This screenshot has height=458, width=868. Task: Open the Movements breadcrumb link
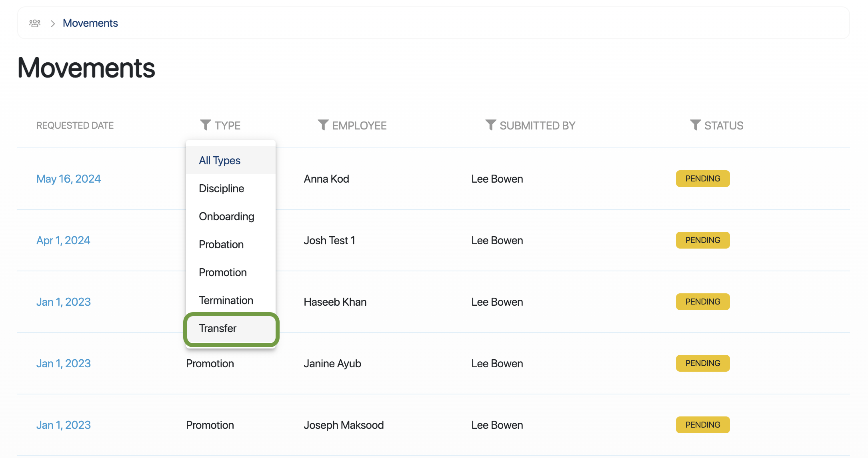coord(90,23)
